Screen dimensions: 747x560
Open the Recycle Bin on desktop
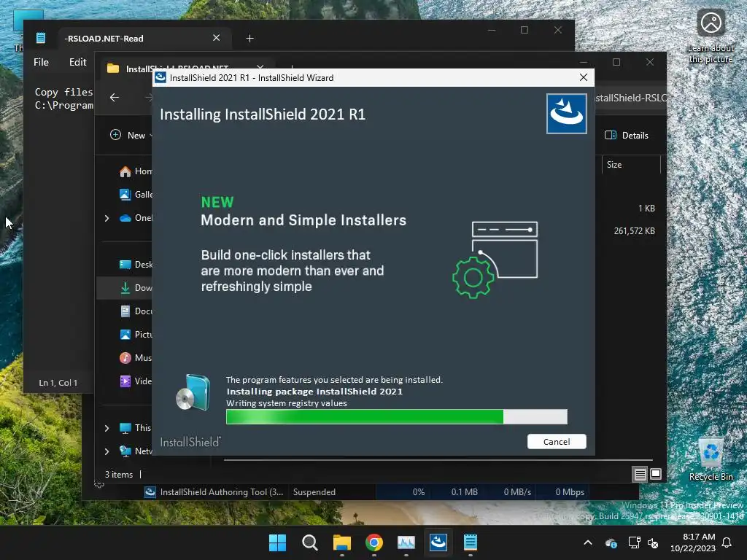click(711, 459)
